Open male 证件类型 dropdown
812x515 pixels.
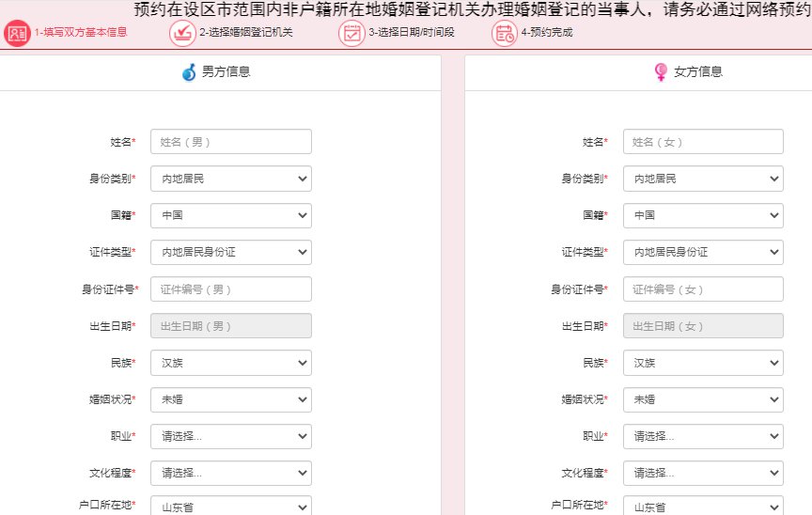point(230,252)
